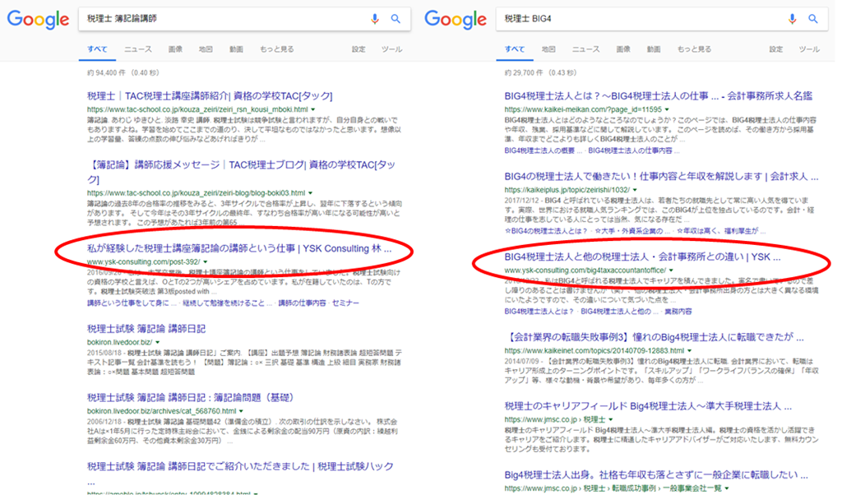Open the dropdown arrow beside big4taxaccountantoffice URL
Image resolution: width=842 pixels, height=504 pixels.
(x=671, y=270)
